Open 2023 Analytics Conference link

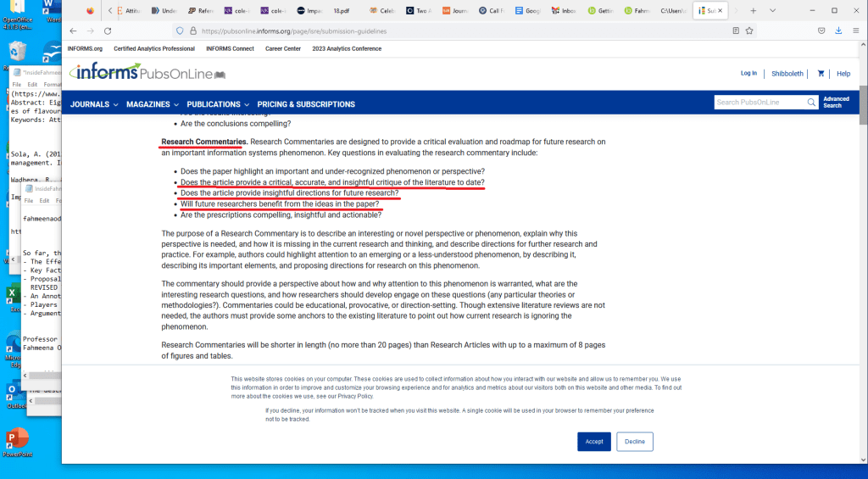point(347,48)
